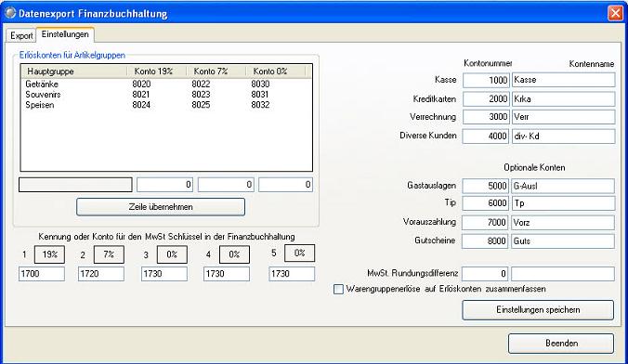Click MwSt key 5 percentage field
628x364 pixels.
tap(299, 253)
